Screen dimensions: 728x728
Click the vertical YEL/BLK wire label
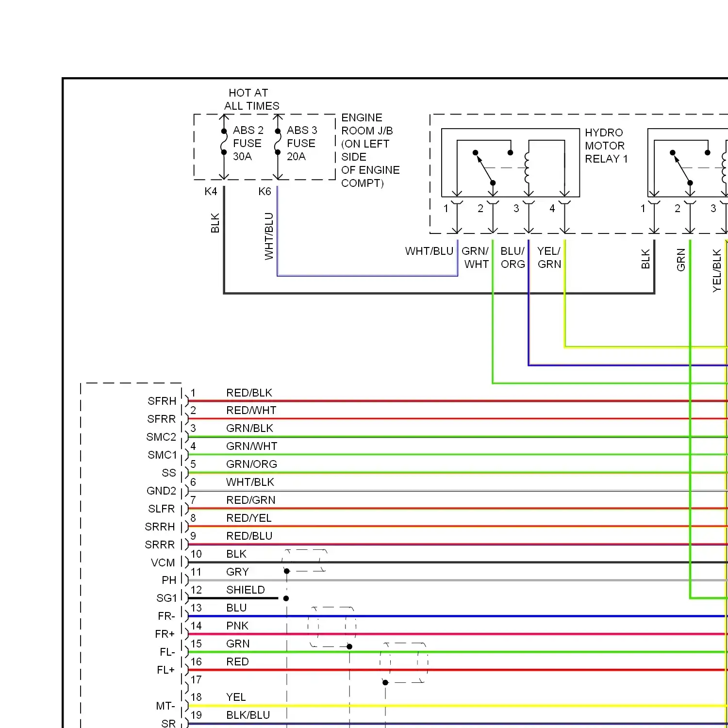717,271
